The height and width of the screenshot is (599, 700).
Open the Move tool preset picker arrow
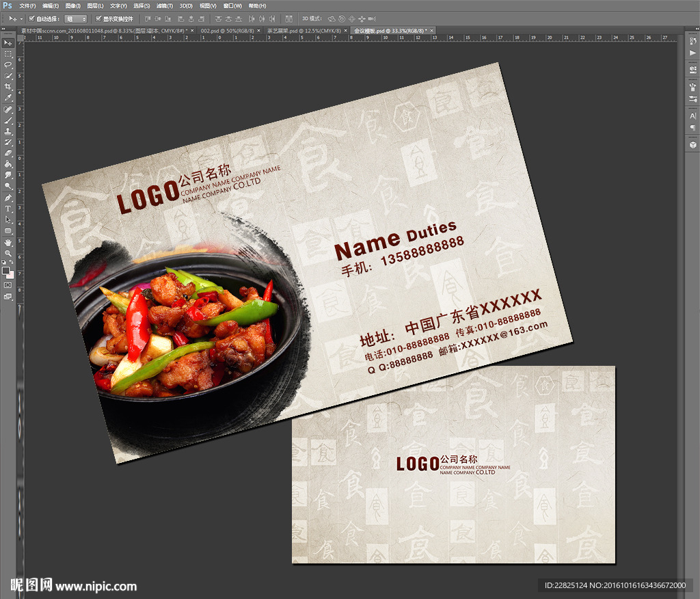coord(21,18)
